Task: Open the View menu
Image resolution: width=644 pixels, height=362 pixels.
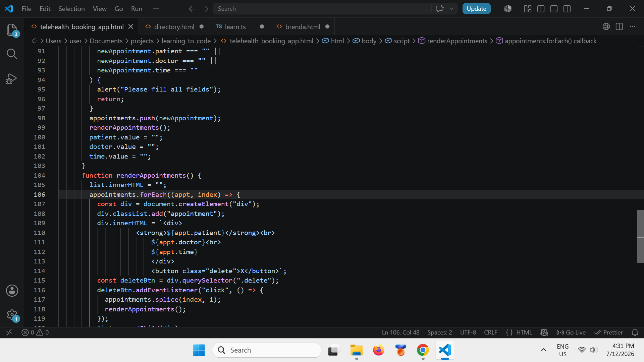Action: pyautogui.click(x=100, y=9)
